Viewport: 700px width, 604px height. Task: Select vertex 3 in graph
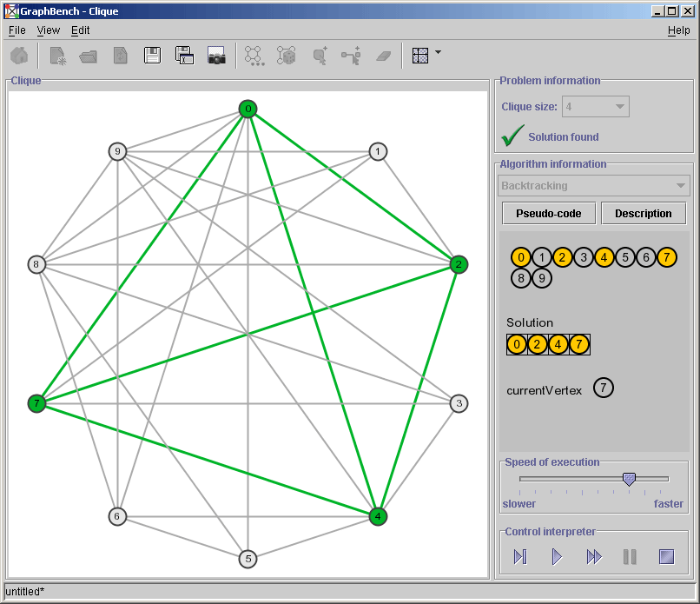459,403
